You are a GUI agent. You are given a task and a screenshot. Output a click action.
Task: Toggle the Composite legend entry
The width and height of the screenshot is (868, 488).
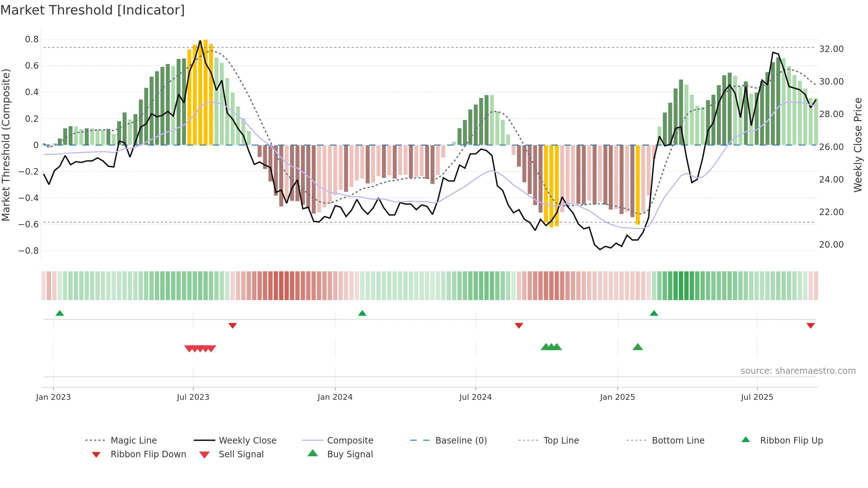tap(337, 440)
